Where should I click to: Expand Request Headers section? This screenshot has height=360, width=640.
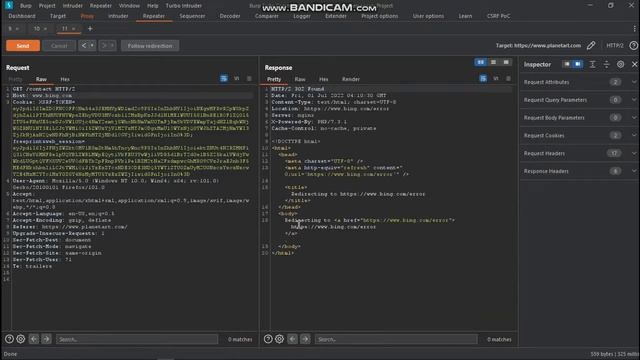[x=634, y=153]
